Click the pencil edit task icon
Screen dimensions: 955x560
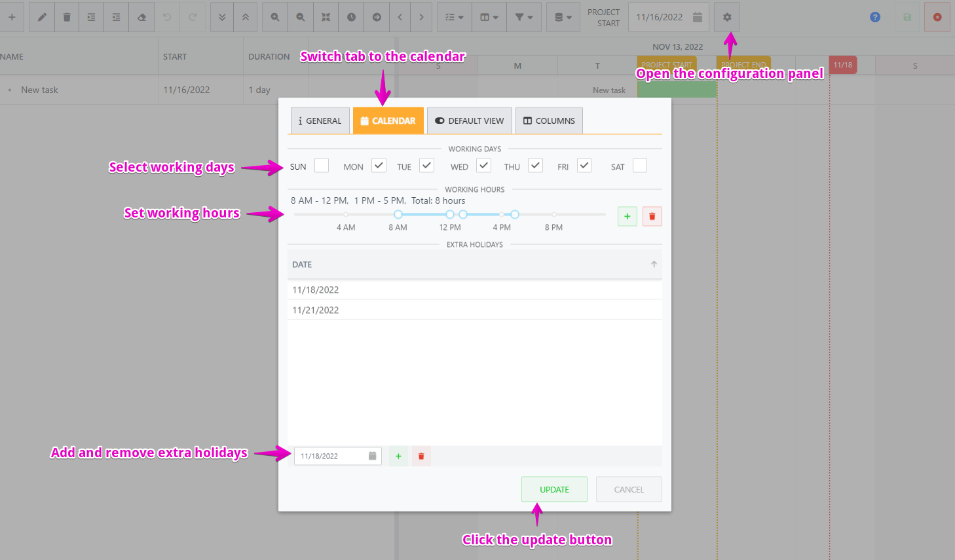42,18
